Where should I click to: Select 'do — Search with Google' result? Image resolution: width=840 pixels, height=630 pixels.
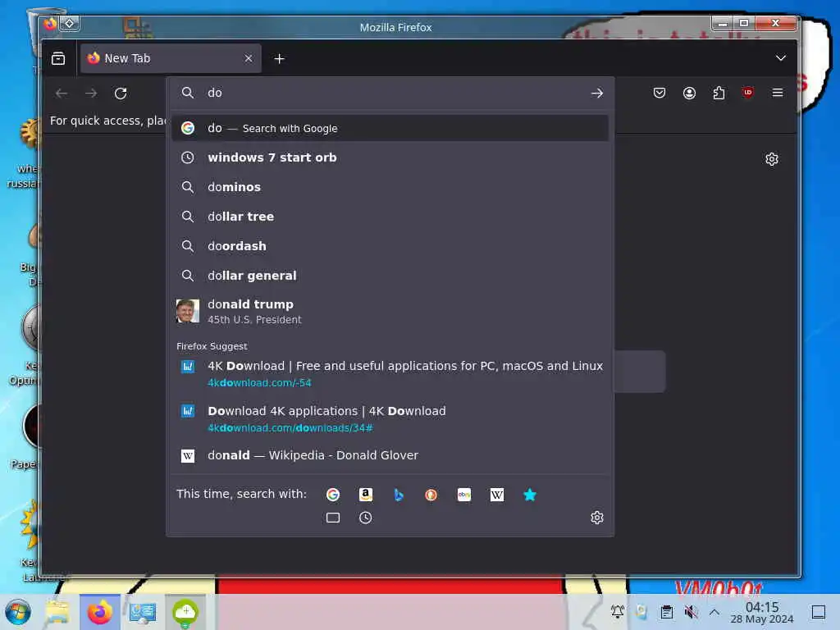coord(390,128)
